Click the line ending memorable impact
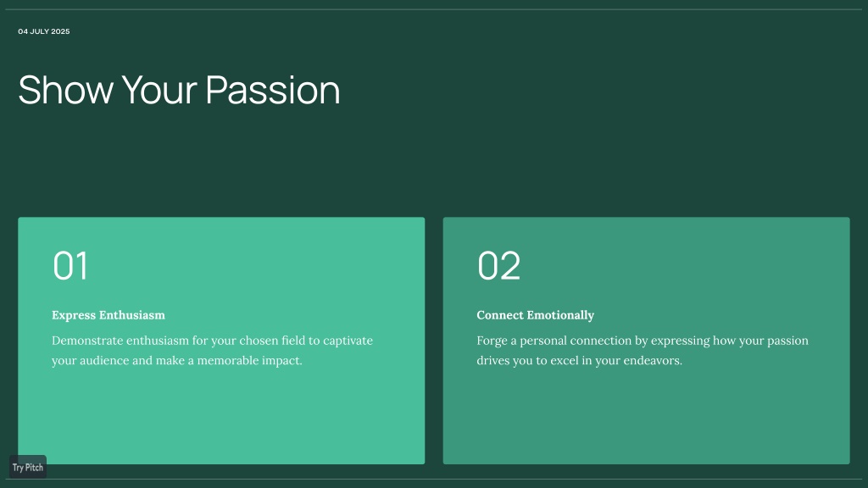 click(x=176, y=360)
